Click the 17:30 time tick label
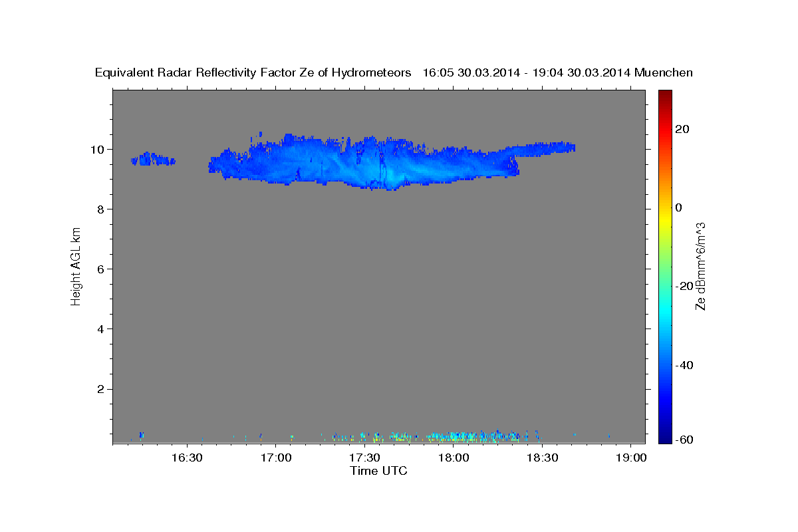 coord(364,458)
